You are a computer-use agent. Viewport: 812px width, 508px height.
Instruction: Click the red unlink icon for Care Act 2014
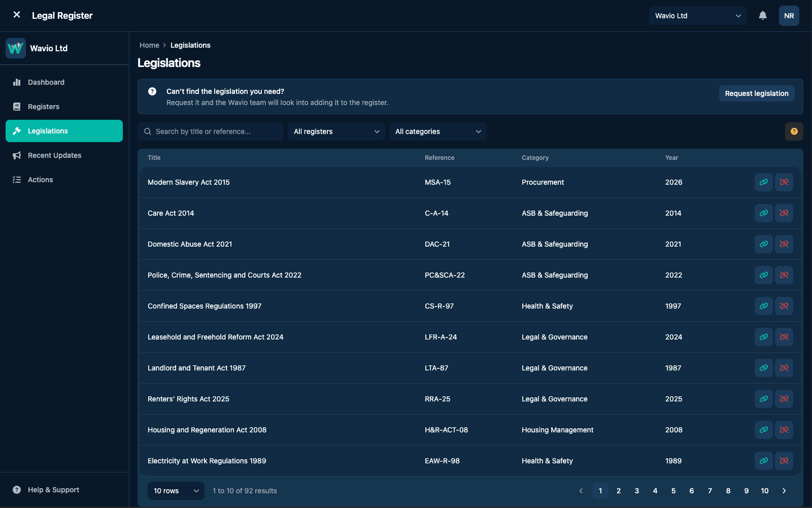(784, 213)
